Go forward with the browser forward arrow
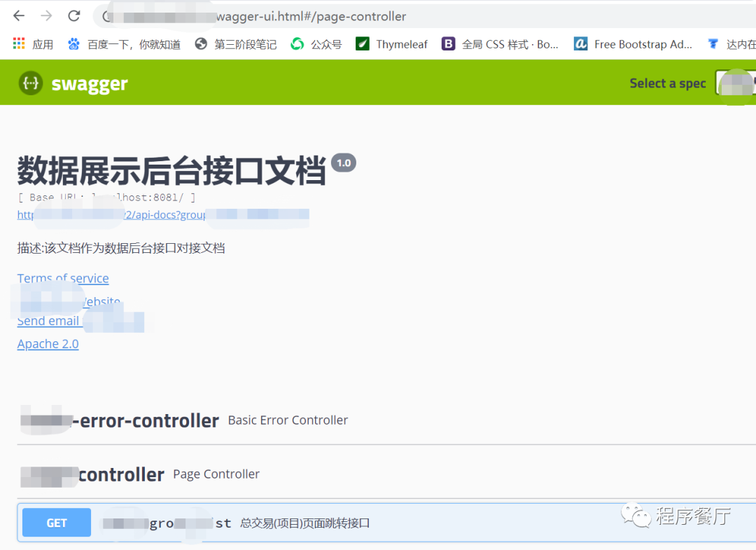 (46, 16)
